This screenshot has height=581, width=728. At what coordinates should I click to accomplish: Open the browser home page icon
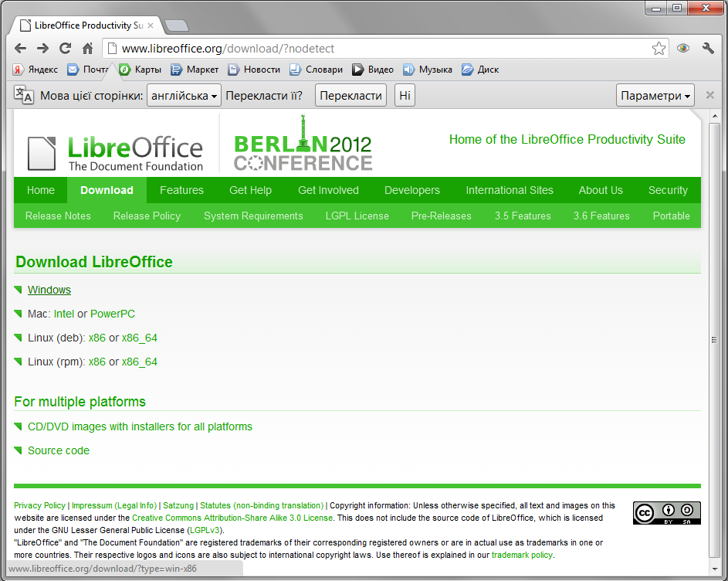point(87,49)
